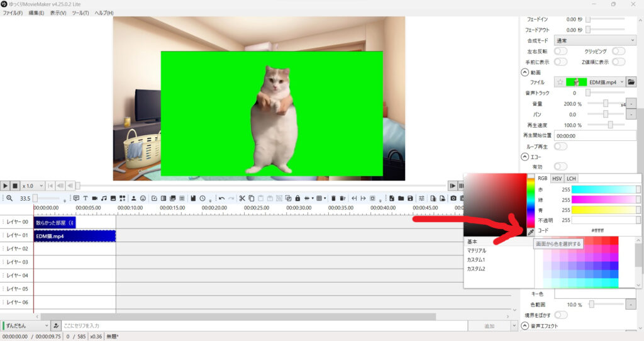Open the adjustment sliders settings icon
This screenshot has height=341, width=644.
coord(421,198)
